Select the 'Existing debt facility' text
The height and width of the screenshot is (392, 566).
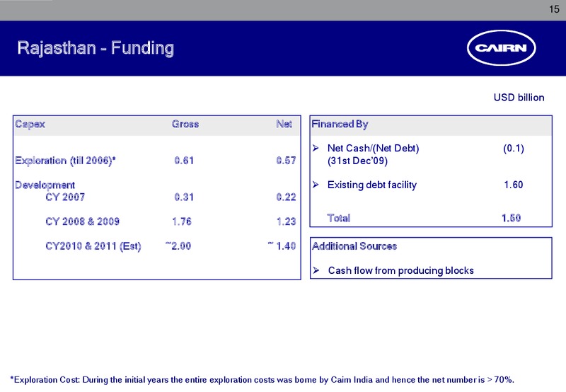372,185
